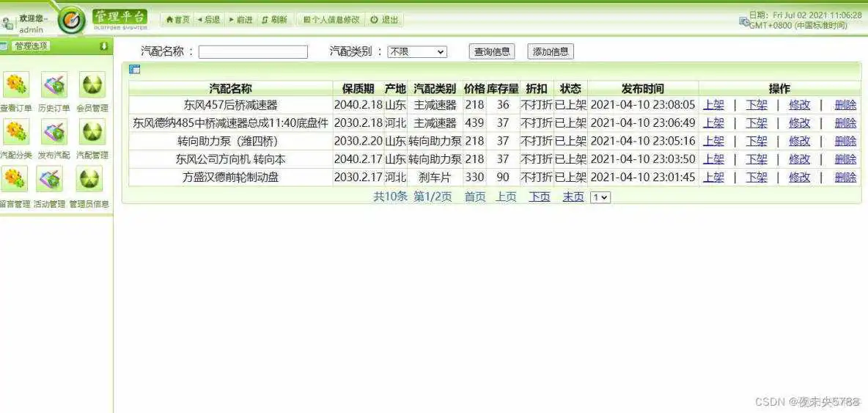This screenshot has width=868, height=413.
Task: Click 删除 for 东风公司方向机 转向本
Action: click(x=845, y=159)
